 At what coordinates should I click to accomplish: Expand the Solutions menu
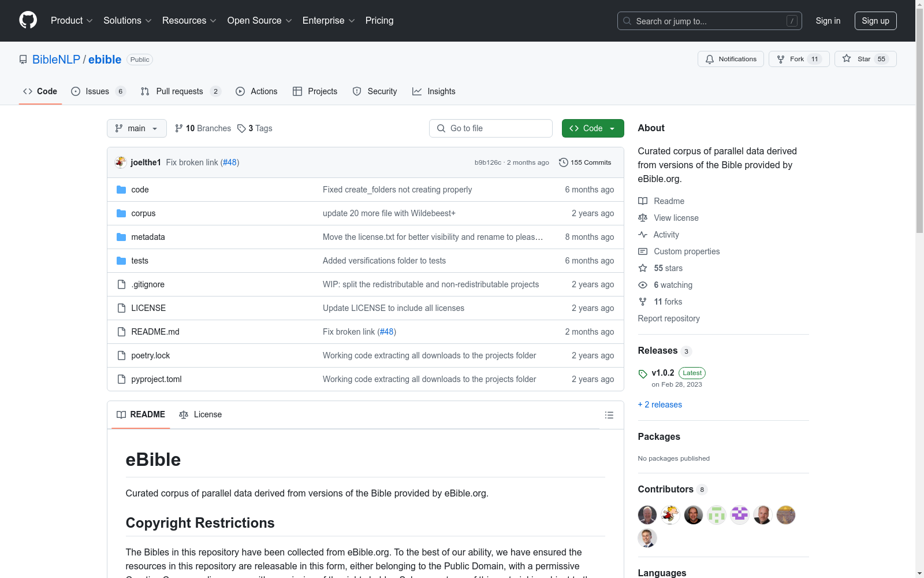pyautogui.click(x=128, y=21)
